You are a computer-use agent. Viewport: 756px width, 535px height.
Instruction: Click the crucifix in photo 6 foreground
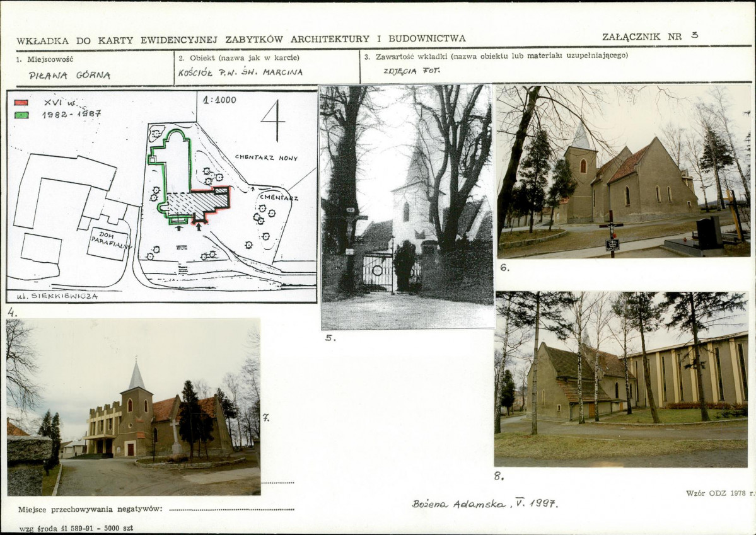pyautogui.click(x=612, y=234)
